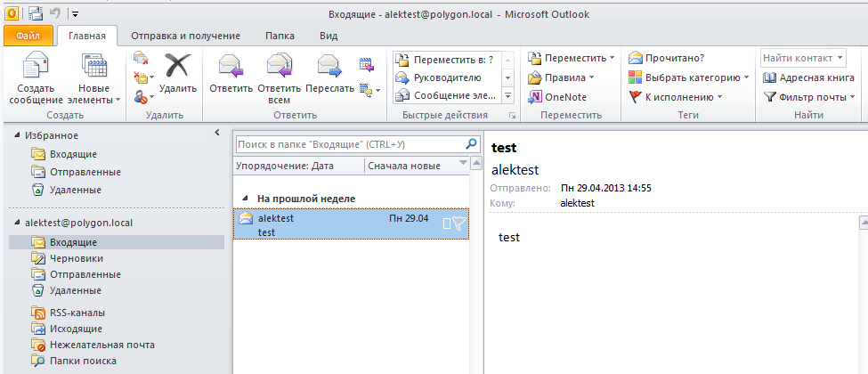The image size is (868, 374).
Task: Click the category box on alektest message
Action: (x=447, y=224)
